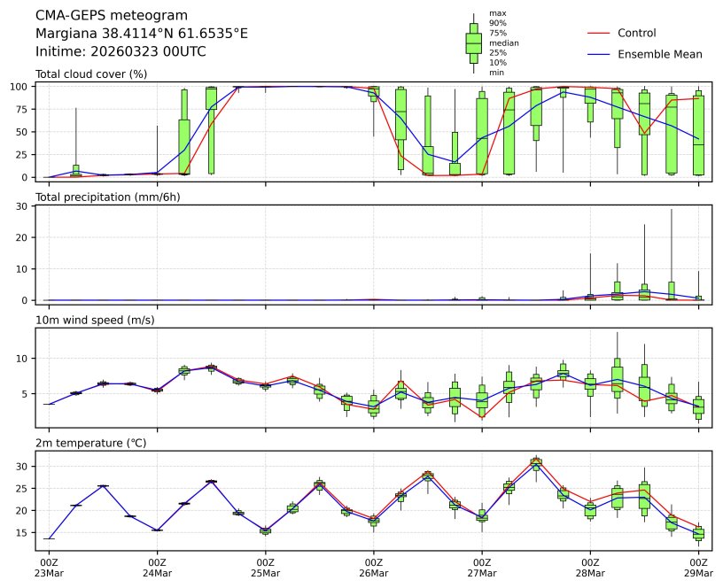Click the highest temperature box on 27Mar

[536, 462]
